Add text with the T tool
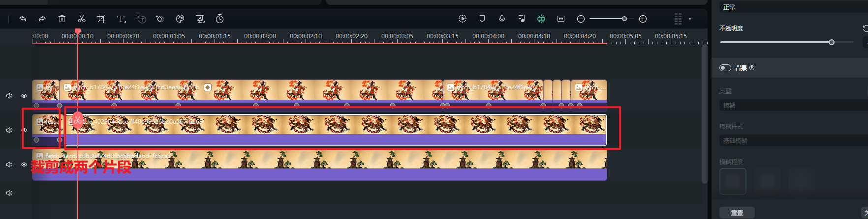 pyautogui.click(x=121, y=19)
